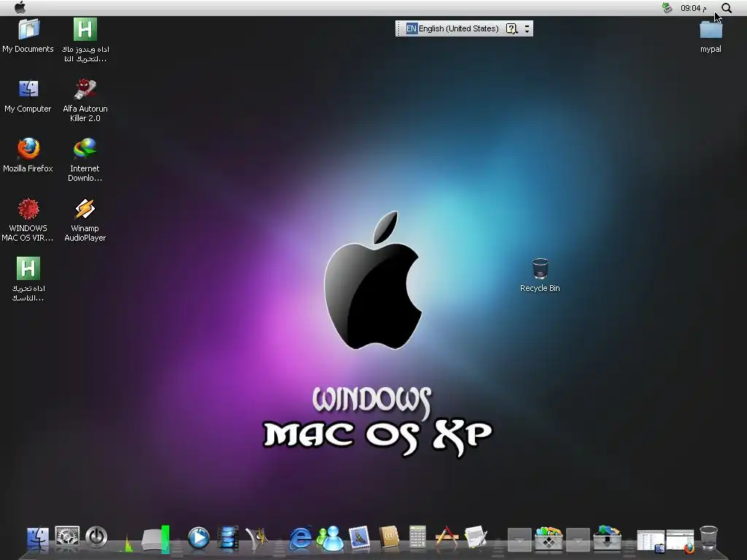Launch Internet Explorer from the dock

click(301, 539)
